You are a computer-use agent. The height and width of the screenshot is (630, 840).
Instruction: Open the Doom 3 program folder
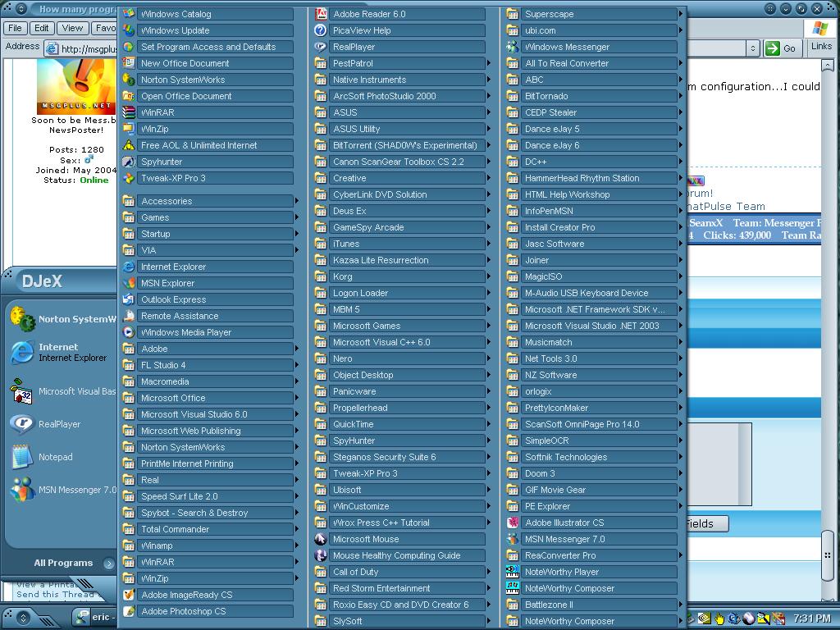pyautogui.click(x=592, y=473)
